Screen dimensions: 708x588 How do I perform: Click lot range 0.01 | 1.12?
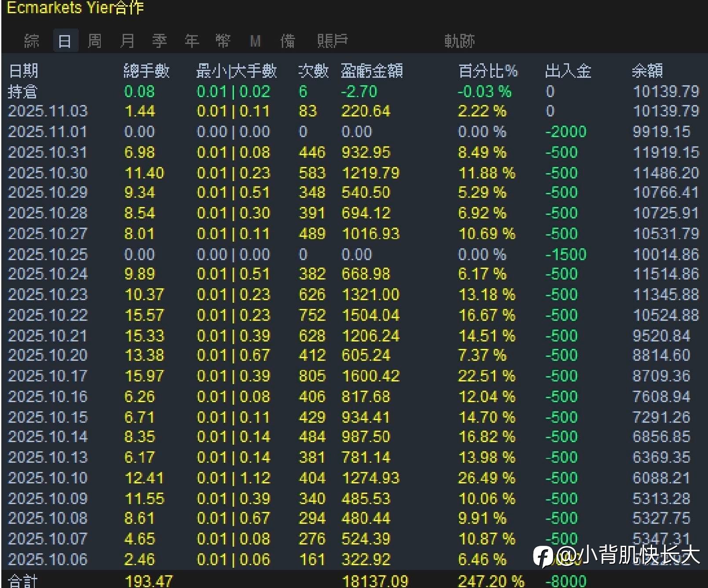[234, 478]
